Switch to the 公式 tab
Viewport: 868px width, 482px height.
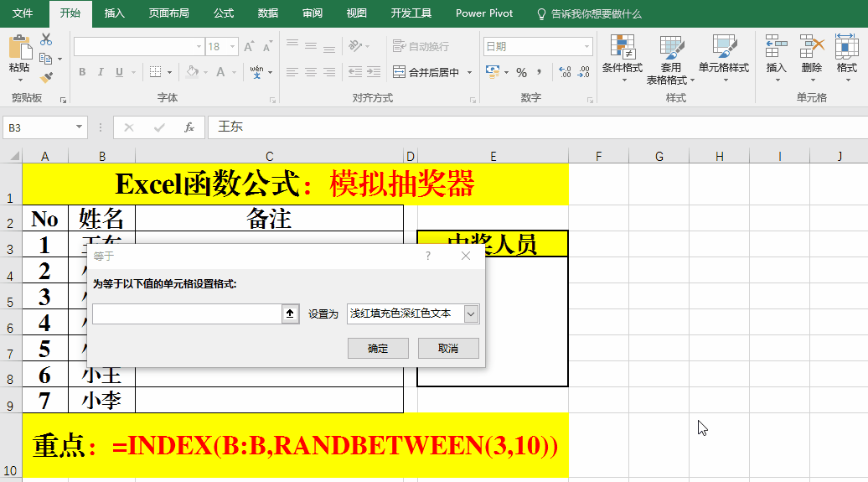pyautogui.click(x=224, y=13)
